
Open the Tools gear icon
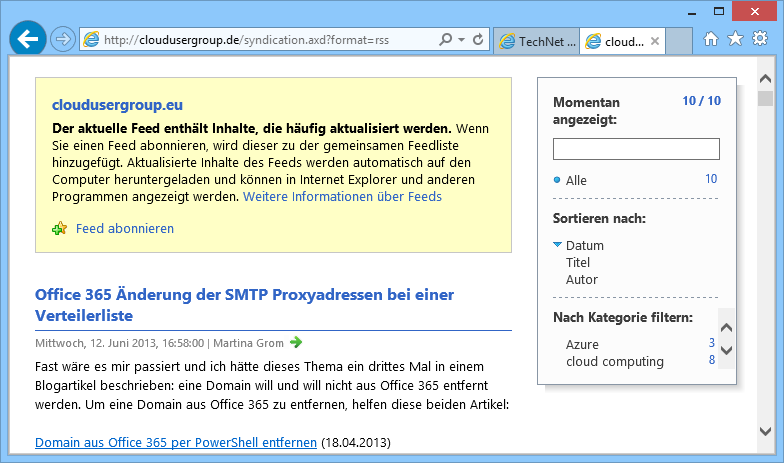tap(759, 40)
